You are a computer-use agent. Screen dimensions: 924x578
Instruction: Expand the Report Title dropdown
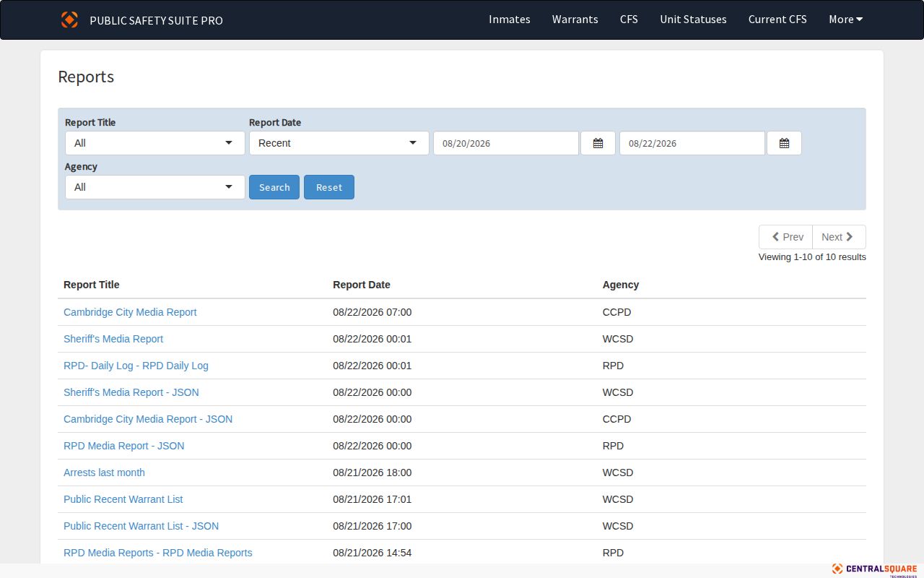point(155,143)
